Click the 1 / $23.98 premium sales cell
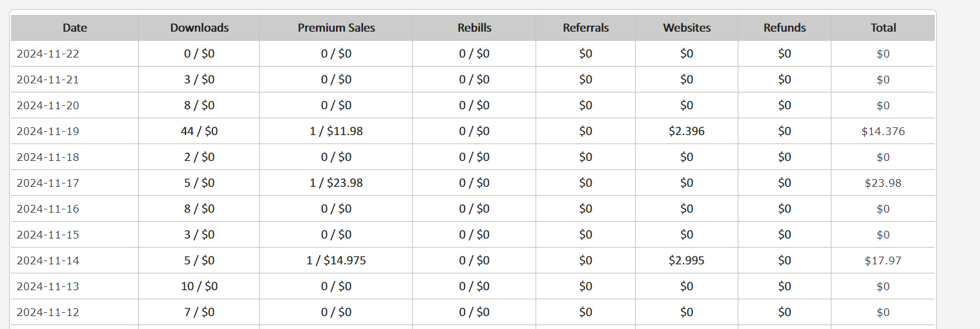 tap(336, 183)
